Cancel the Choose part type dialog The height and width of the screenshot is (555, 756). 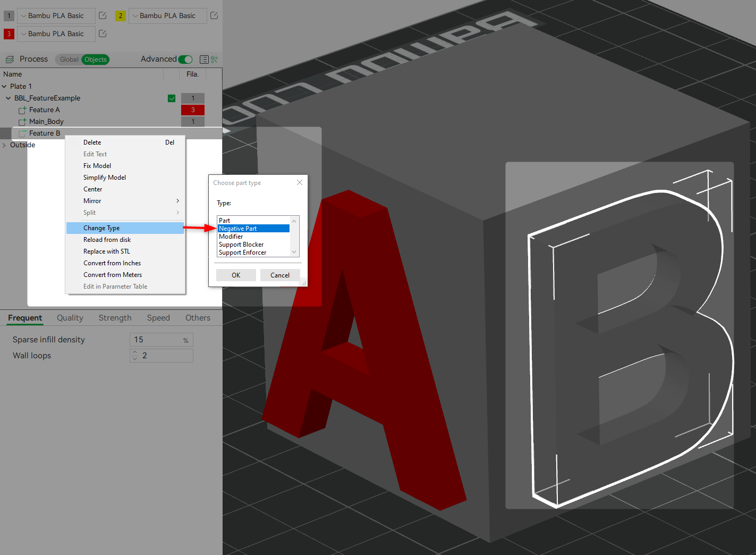pyautogui.click(x=280, y=275)
